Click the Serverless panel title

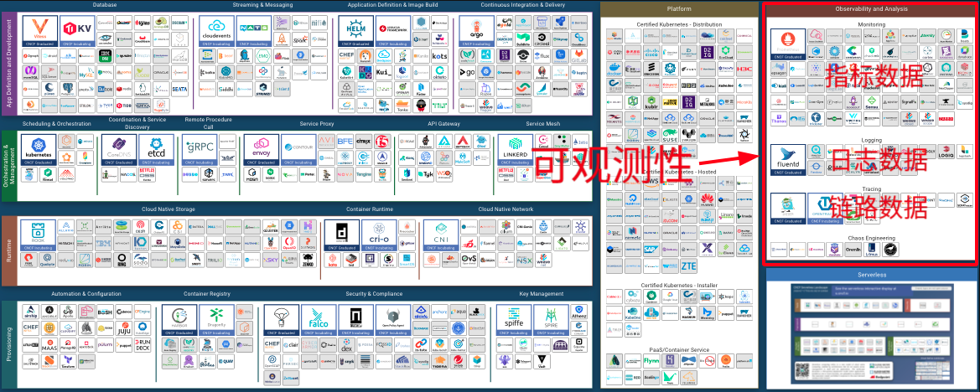coord(872,275)
